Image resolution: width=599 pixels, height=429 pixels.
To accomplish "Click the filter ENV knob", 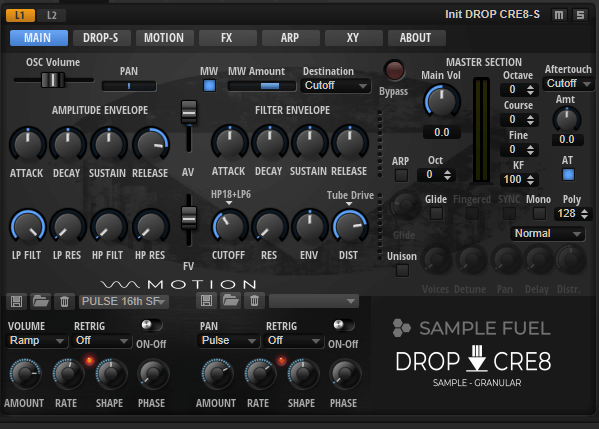I will [x=310, y=227].
